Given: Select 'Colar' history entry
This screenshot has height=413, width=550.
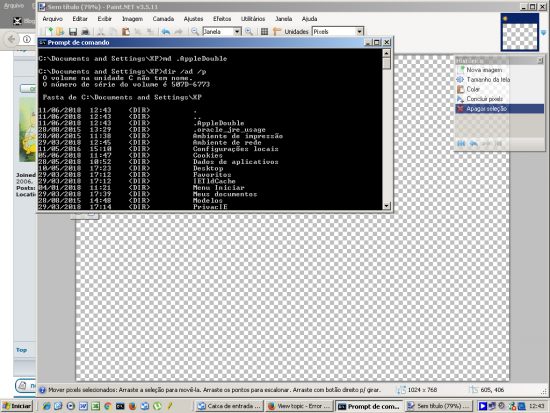Looking at the screenshot, I should click(499, 89).
